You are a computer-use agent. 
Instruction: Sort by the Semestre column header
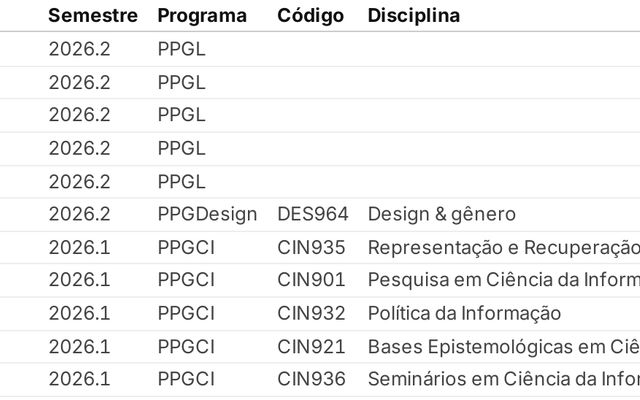pyautogui.click(x=93, y=16)
